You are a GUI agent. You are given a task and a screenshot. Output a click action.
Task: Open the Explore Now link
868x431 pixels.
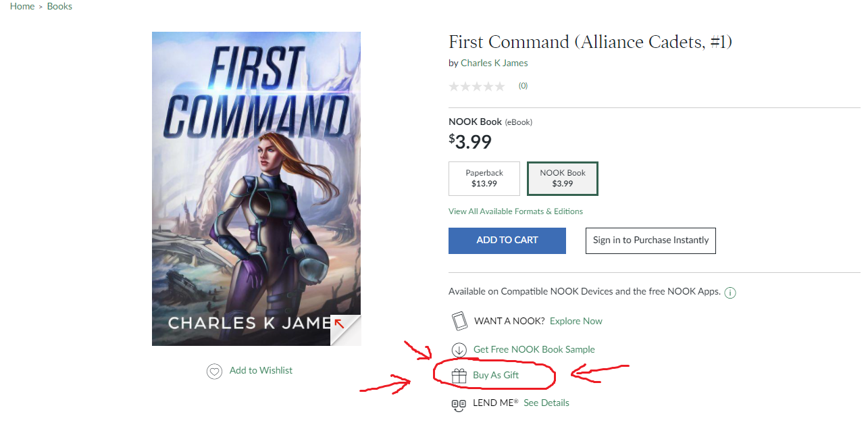point(576,321)
